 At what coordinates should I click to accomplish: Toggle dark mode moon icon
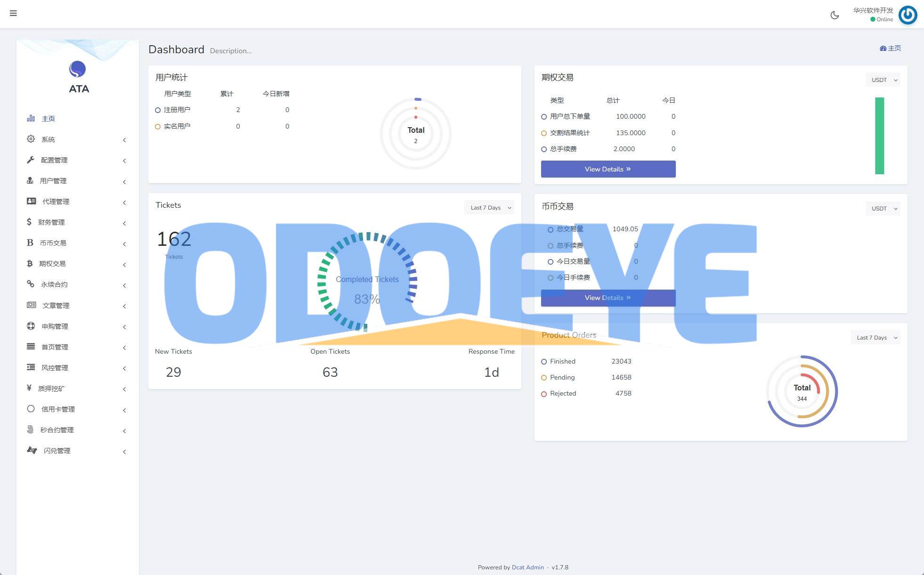click(x=835, y=15)
